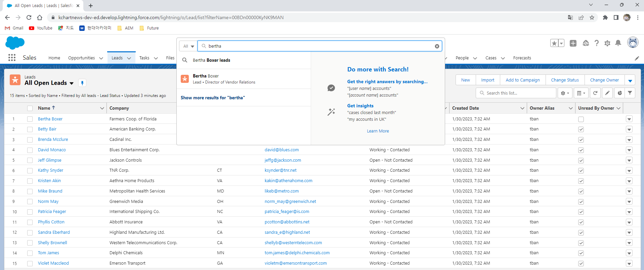Open Created Date column options chevron
The width and height of the screenshot is (644, 270).
522,108
